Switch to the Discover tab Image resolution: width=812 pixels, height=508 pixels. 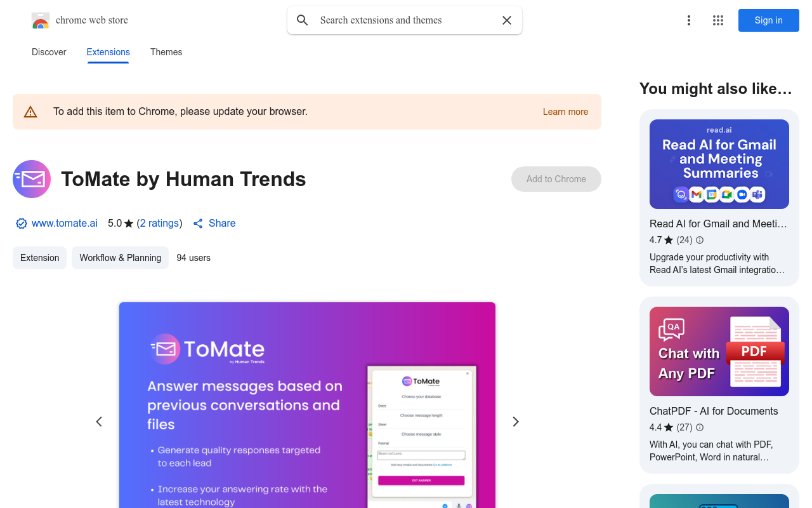click(49, 52)
